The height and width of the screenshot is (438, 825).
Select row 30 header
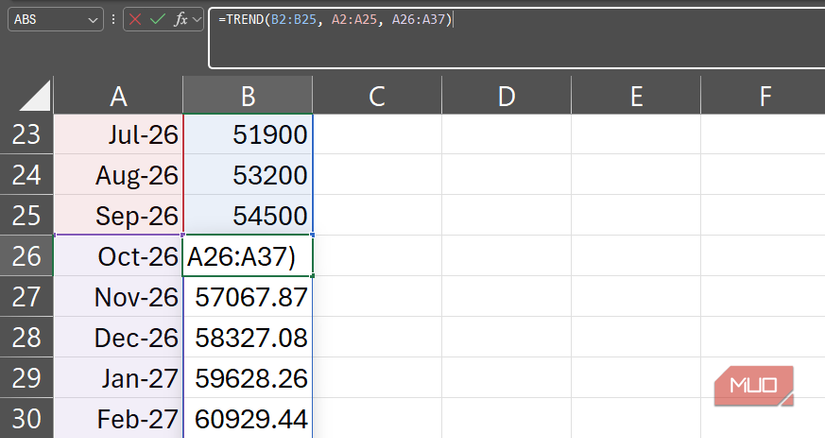point(26,418)
